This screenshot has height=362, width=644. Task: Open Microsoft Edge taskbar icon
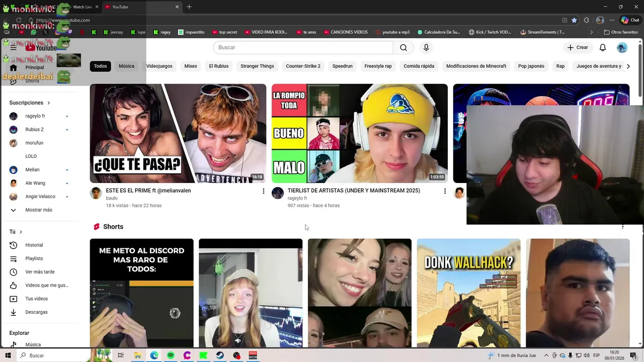point(154,355)
